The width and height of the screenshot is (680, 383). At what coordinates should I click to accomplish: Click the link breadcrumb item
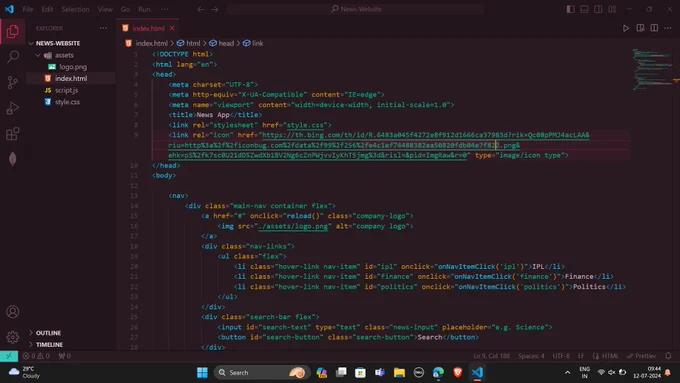(x=253, y=43)
